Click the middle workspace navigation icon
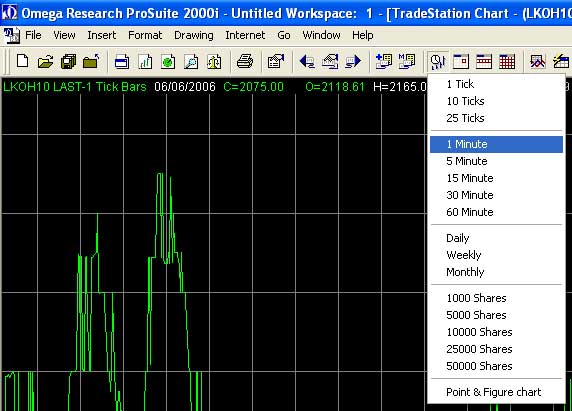The image size is (572, 411). point(330,61)
